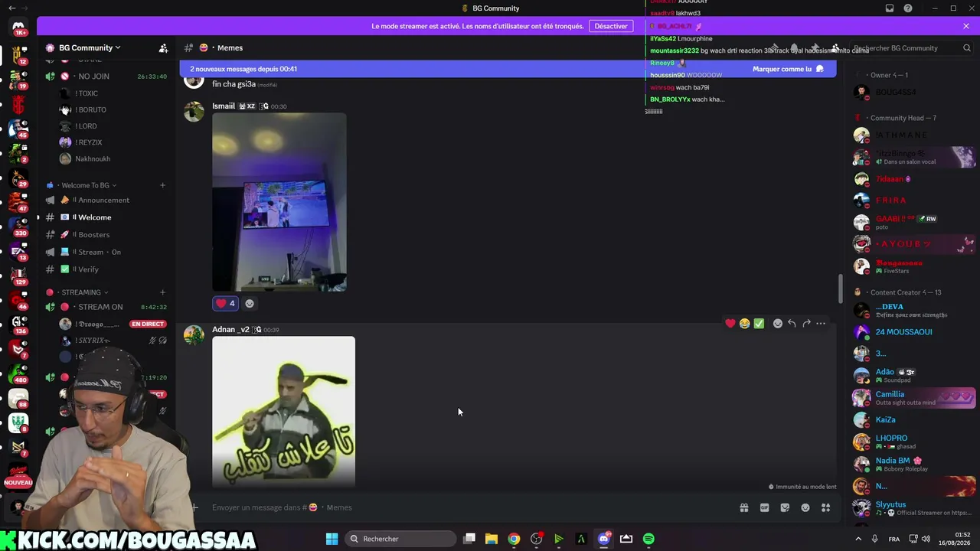Open the apps launcher in message bar
This screenshot has width=980, height=551.
tap(825, 507)
